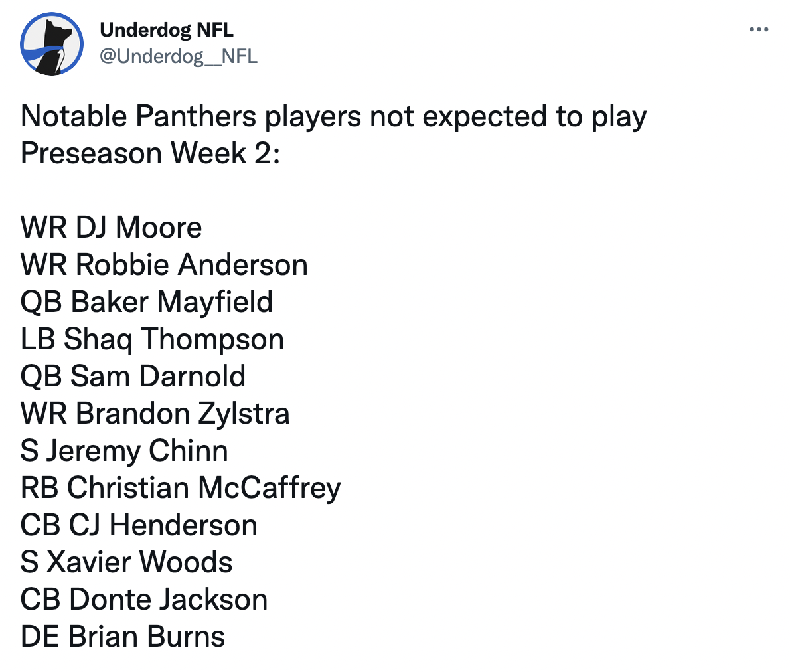Screen dimensions: 790x672
Task: Click the @Underdog__NFL handle
Action: pyautogui.click(x=178, y=56)
